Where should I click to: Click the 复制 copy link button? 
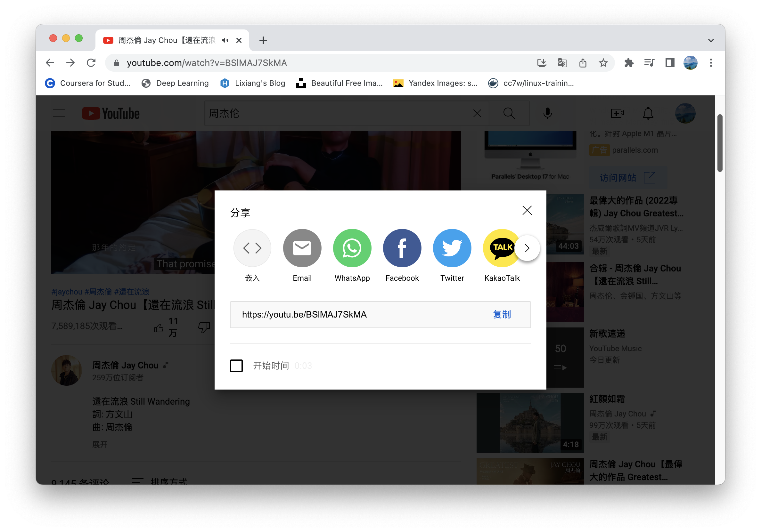coord(502,314)
